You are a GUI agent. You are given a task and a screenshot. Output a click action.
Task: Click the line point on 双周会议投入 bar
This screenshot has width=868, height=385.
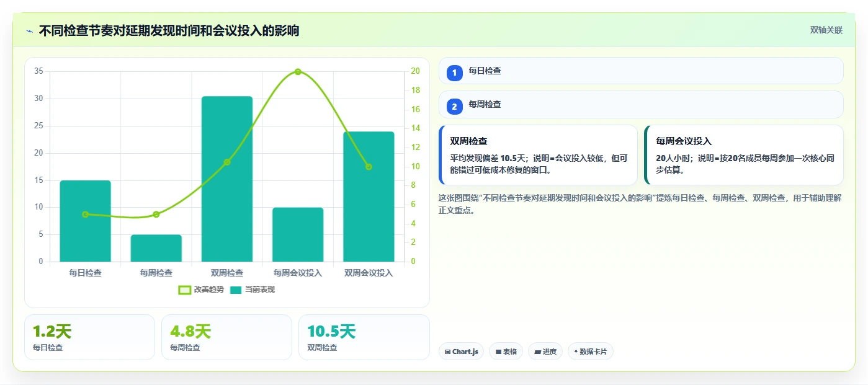pyautogui.click(x=369, y=167)
